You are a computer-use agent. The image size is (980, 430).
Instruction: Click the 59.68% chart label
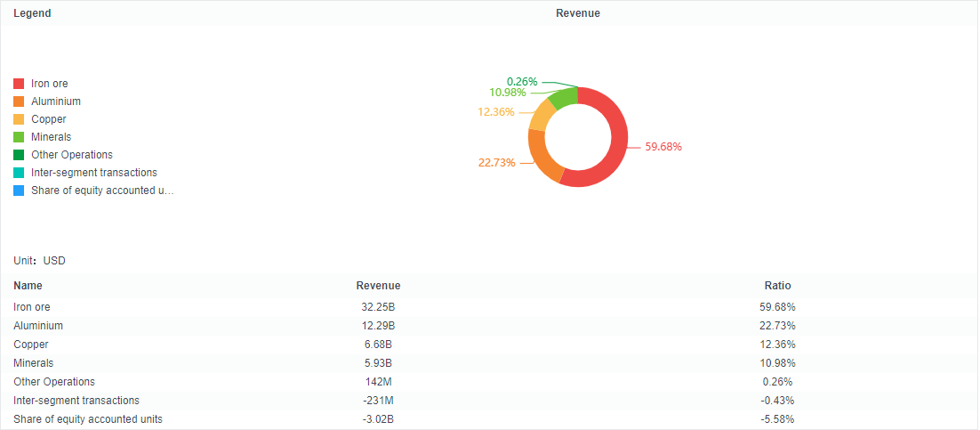coord(663,147)
